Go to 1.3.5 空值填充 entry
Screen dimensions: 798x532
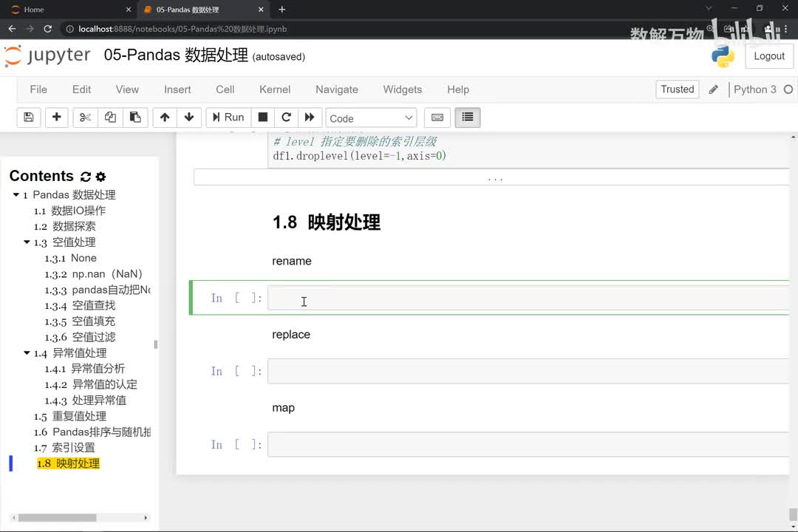click(x=80, y=321)
